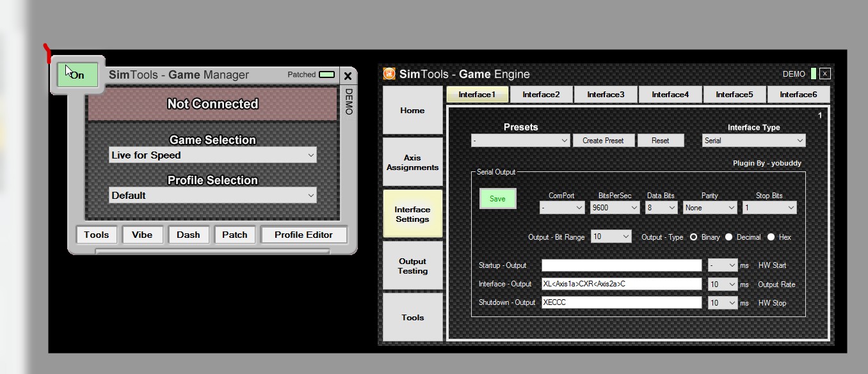Click the Reset button
The height and width of the screenshot is (374, 868).
661,141
